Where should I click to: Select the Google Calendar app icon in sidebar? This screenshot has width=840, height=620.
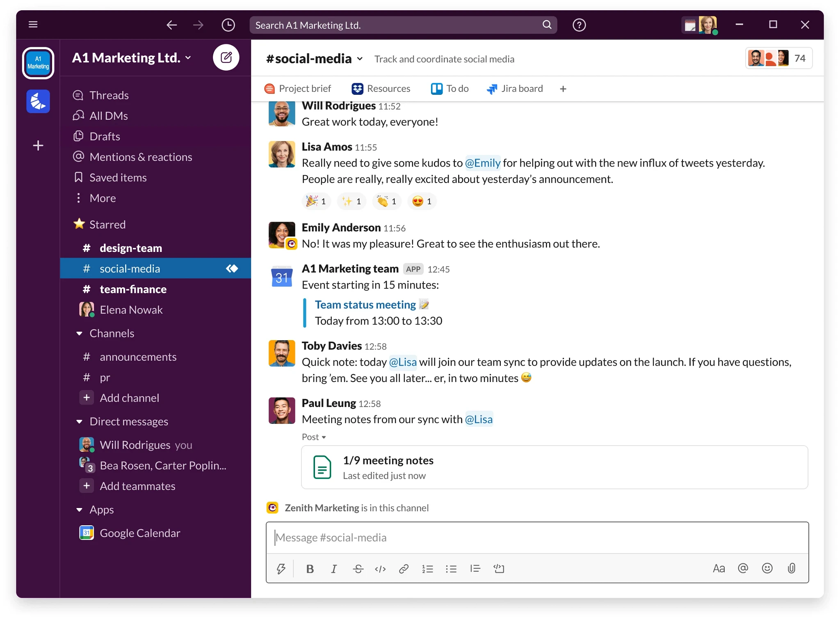(x=87, y=532)
